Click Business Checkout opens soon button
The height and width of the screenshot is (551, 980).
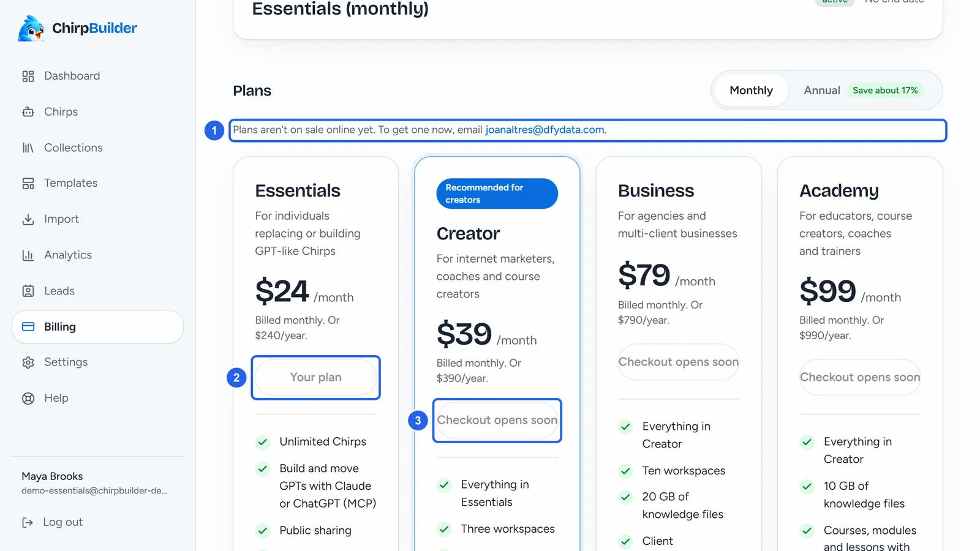pos(679,362)
